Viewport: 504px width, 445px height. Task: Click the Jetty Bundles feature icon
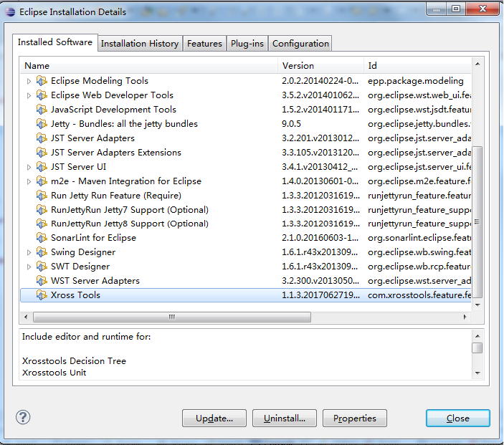click(42, 124)
